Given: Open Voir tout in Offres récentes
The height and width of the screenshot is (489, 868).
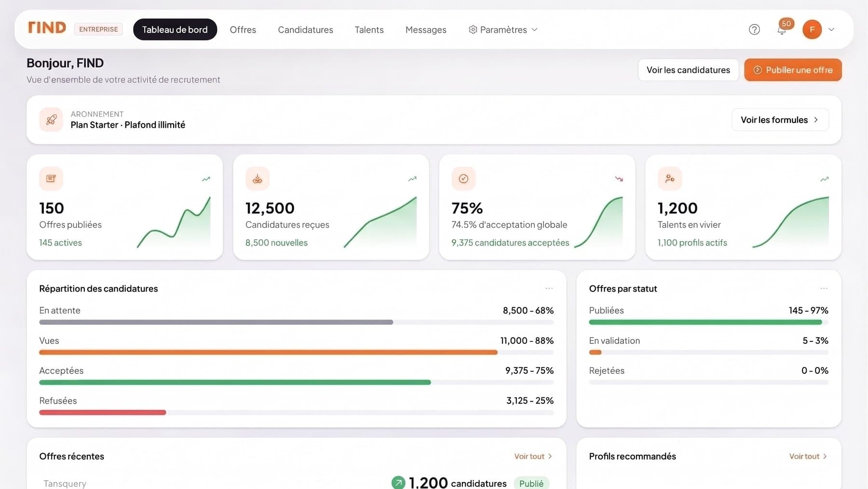Looking at the screenshot, I should coord(533,456).
